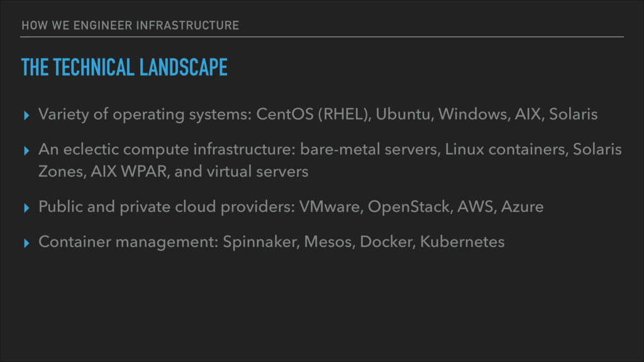Click the word "Azure"

[x=522, y=207]
